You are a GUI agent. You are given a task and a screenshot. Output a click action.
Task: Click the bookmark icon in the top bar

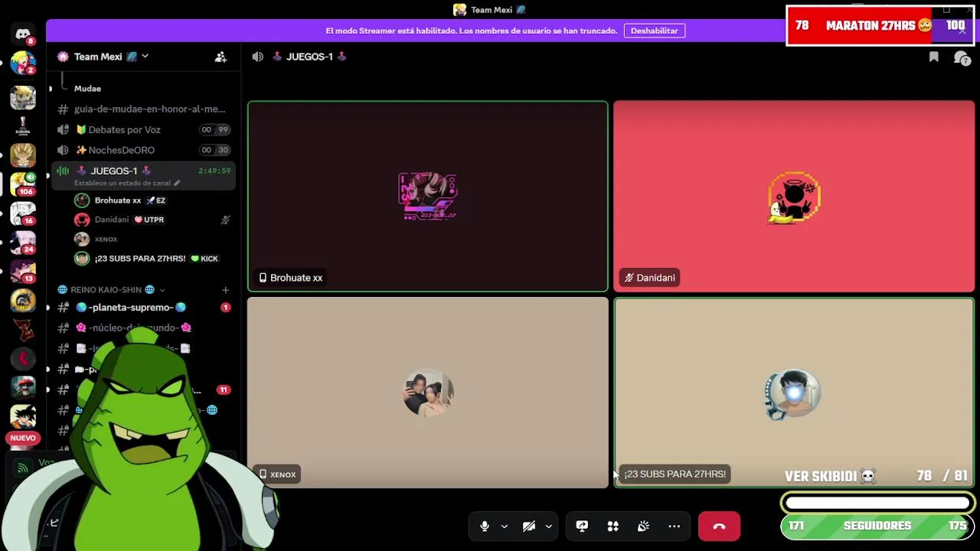coord(934,57)
